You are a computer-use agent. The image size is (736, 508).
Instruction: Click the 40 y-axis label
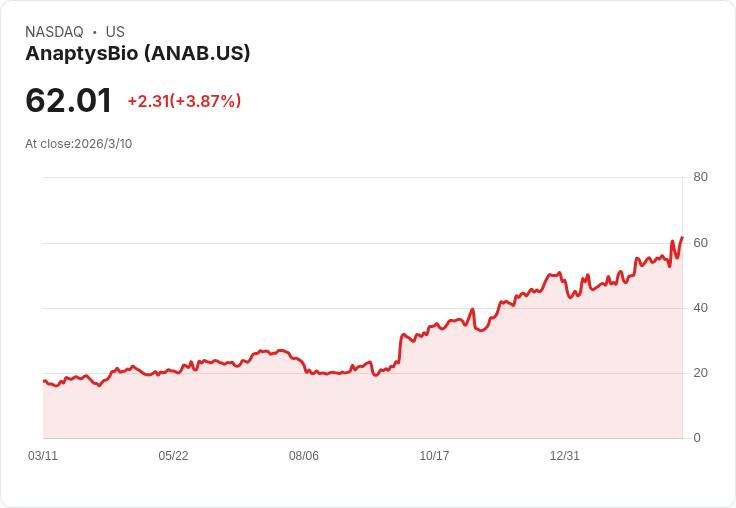coord(700,308)
